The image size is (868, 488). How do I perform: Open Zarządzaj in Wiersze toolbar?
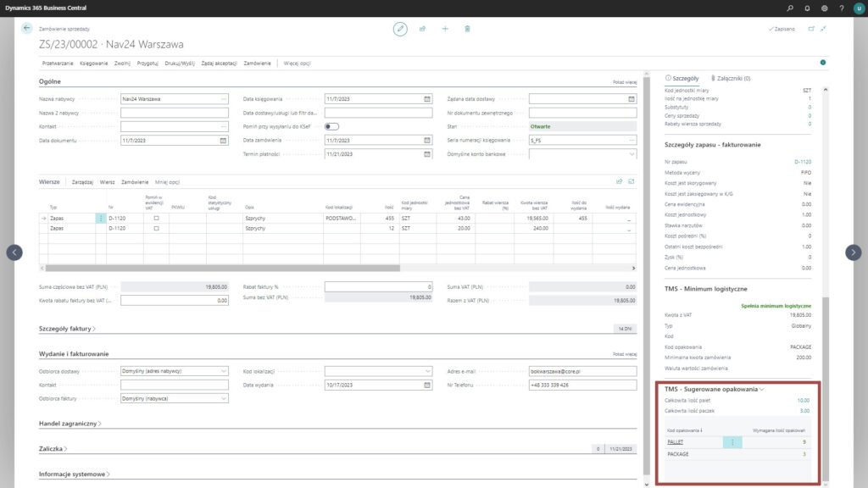82,182
